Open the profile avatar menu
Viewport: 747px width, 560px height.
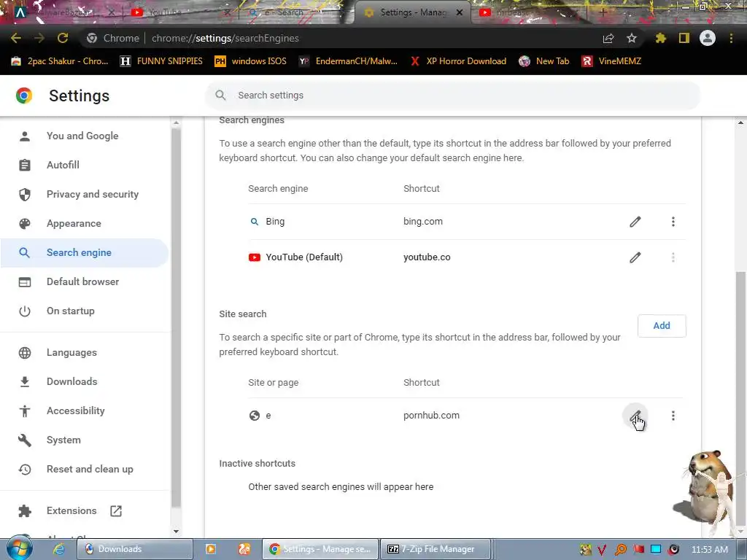tap(708, 38)
